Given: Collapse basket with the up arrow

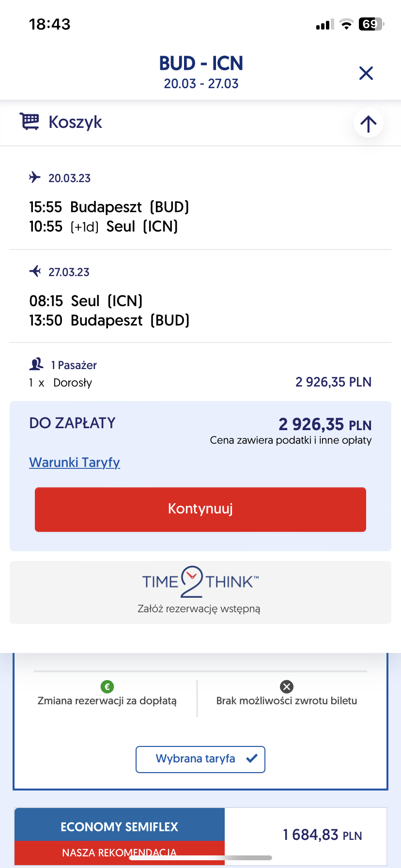Looking at the screenshot, I should click(369, 123).
